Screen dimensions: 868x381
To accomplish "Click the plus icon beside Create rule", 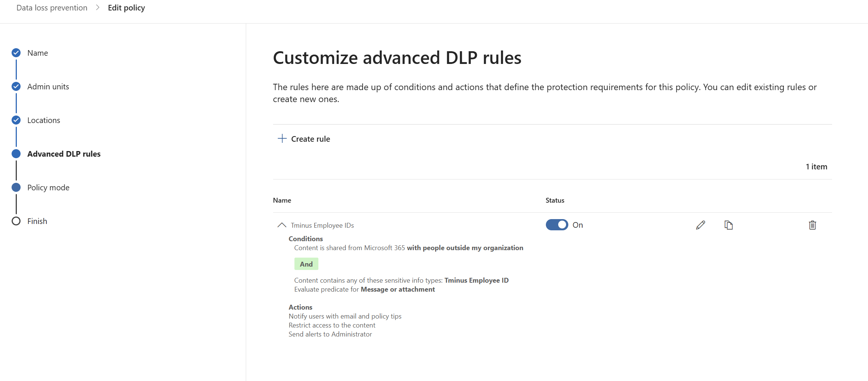I will point(282,139).
